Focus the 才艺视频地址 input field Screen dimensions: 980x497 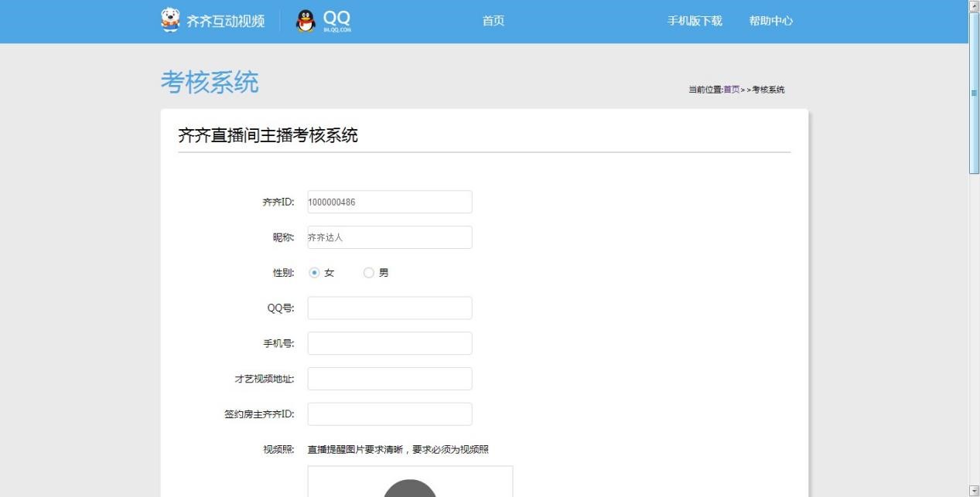390,379
